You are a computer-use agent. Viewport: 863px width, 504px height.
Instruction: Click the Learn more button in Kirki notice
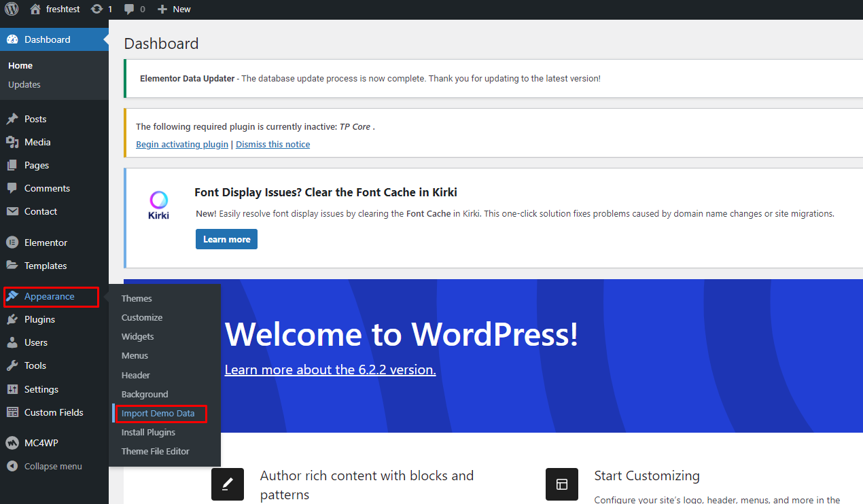226,239
